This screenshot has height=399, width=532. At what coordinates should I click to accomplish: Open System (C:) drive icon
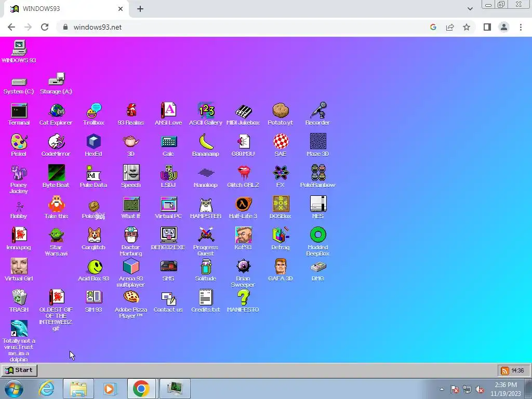pos(19,82)
